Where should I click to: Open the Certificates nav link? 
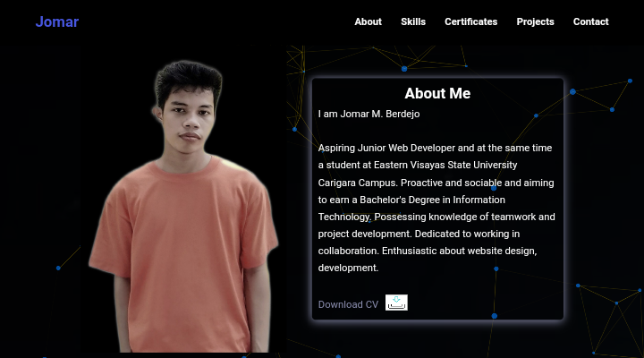tap(470, 21)
